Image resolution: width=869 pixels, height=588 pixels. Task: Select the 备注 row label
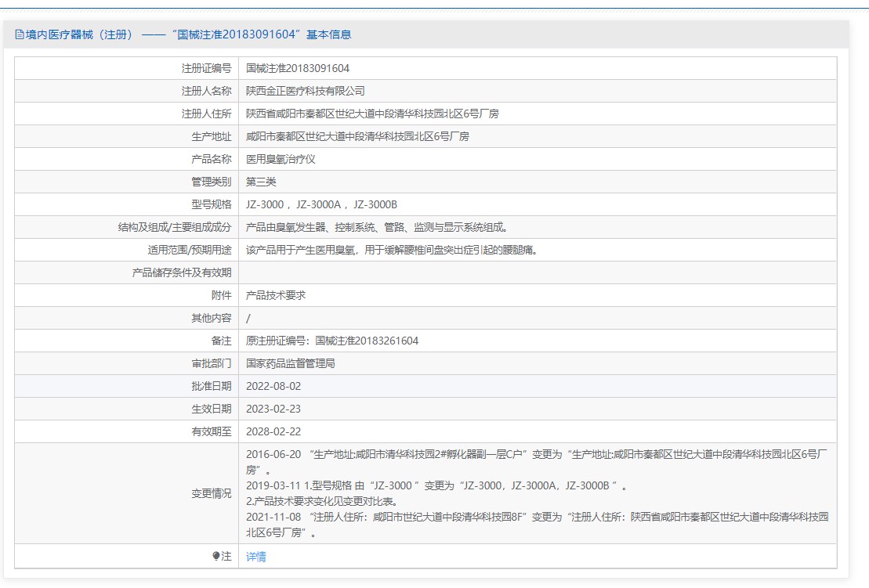coord(221,341)
